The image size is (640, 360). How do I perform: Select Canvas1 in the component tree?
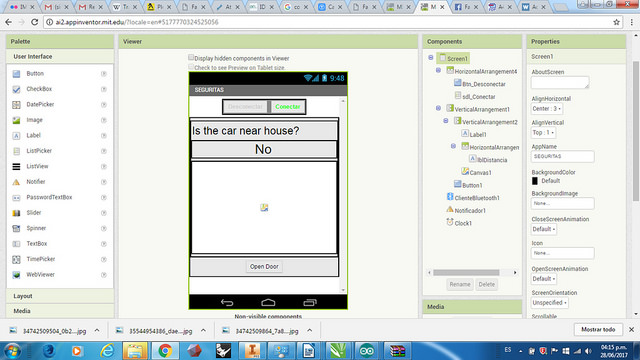480,173
